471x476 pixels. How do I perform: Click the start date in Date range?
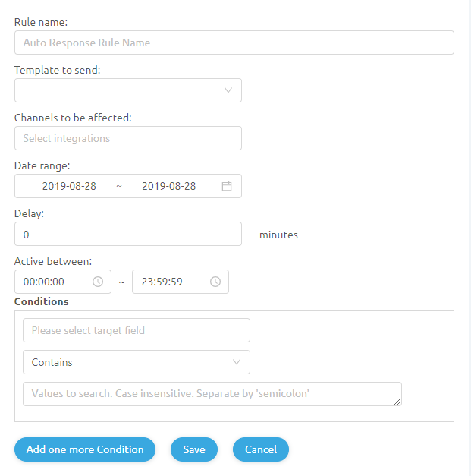tap(69, 186)
